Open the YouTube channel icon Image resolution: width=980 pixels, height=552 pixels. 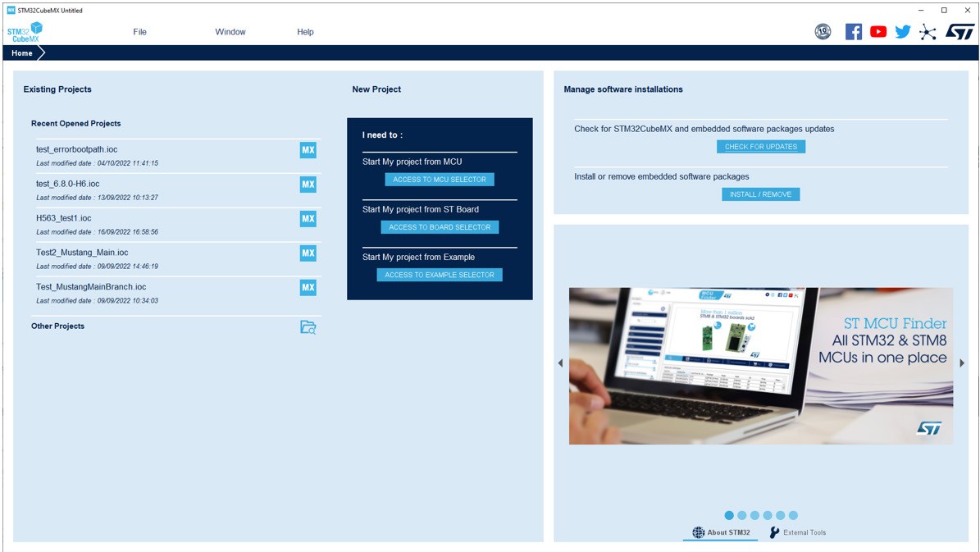(878, 31)
